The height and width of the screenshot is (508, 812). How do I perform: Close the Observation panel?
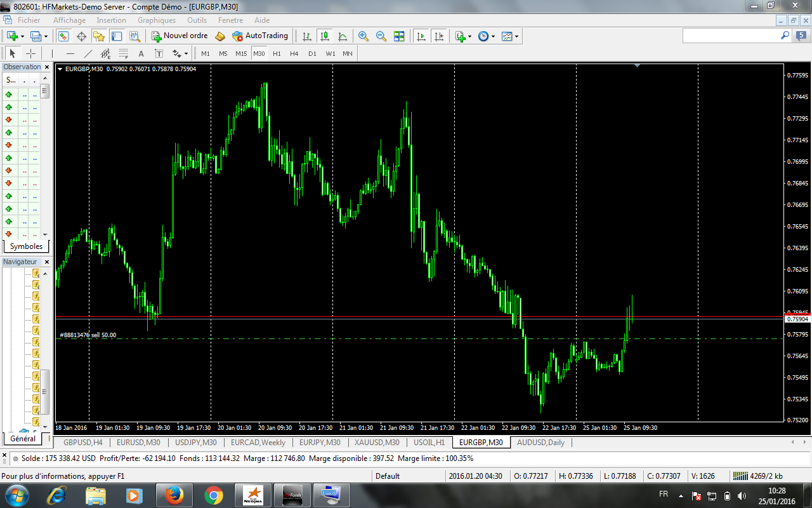(x=46, y=67)
